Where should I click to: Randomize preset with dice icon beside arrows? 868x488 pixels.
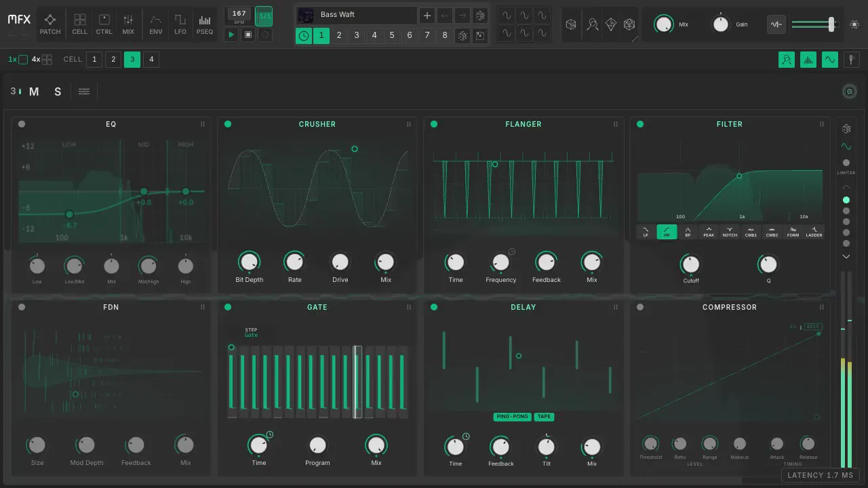click(480, 15)
